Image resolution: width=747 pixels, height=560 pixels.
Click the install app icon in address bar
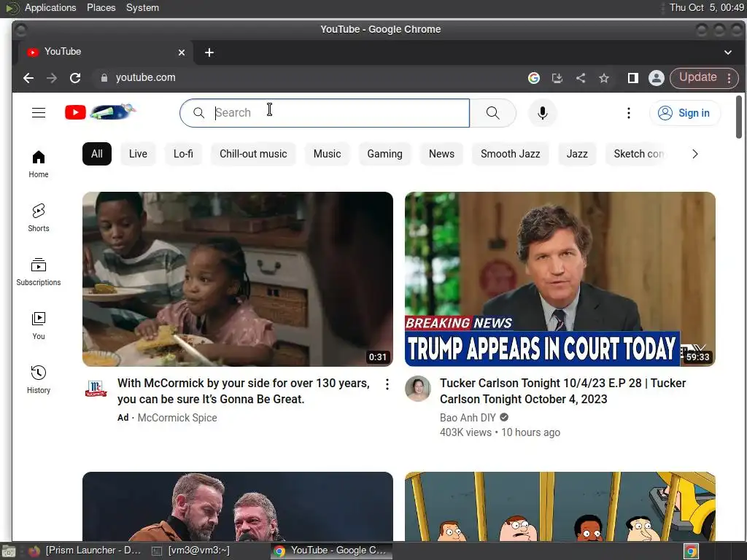click(557, 77)
